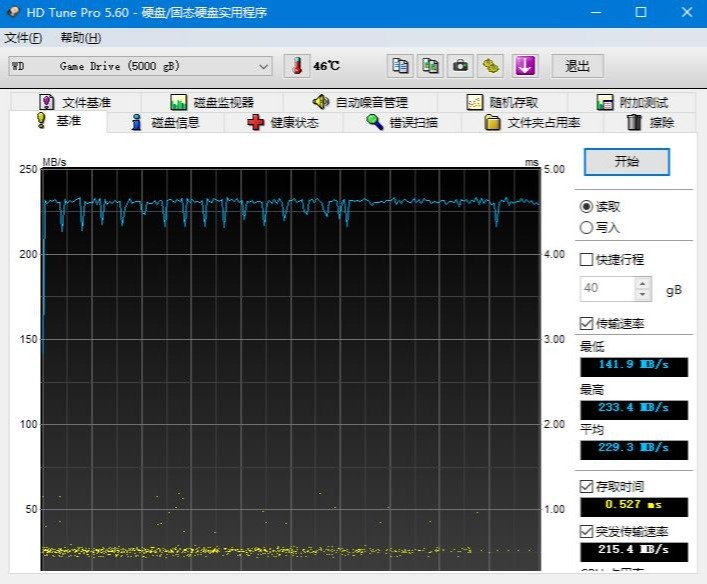Click the HD Tune Pro title bar icon
707x584 pixels.
(x=14, y=12)
